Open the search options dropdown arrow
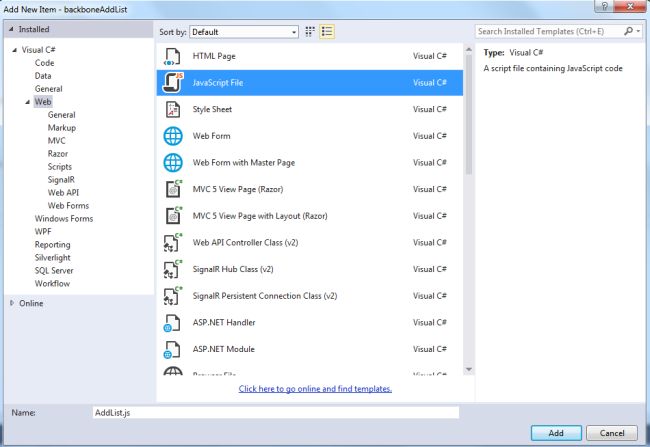This screenshot has height=447, width=650. pyautogui.click(x=638, y=31)
